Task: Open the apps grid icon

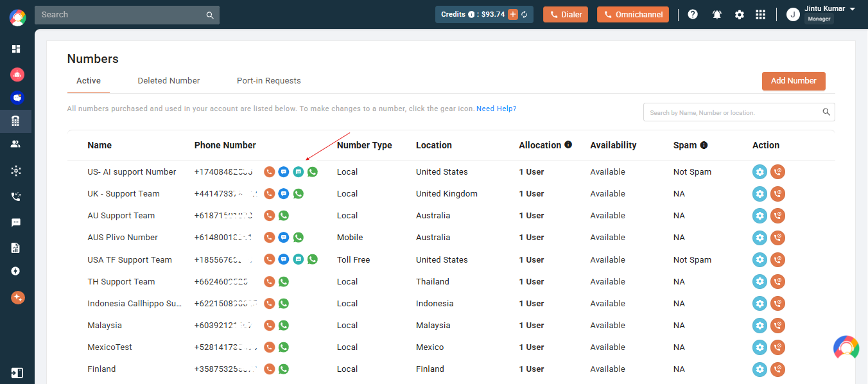Action: 761,14
